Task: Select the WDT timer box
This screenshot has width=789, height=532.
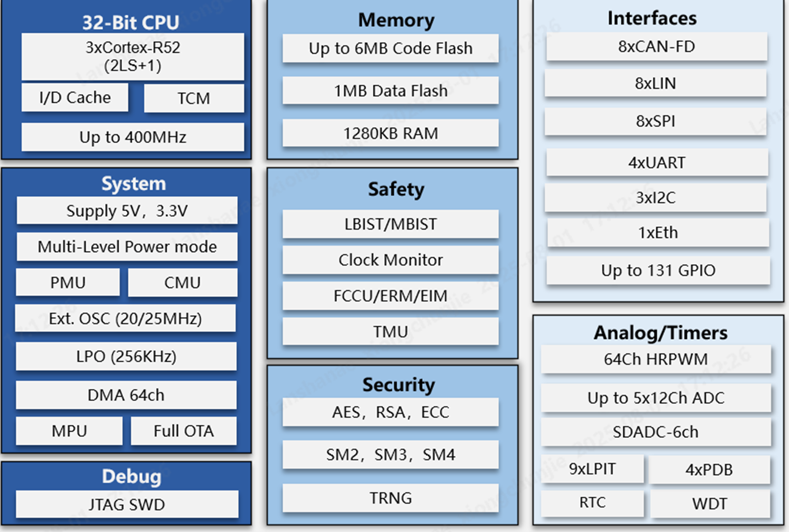Action: (x=709, y=504)
